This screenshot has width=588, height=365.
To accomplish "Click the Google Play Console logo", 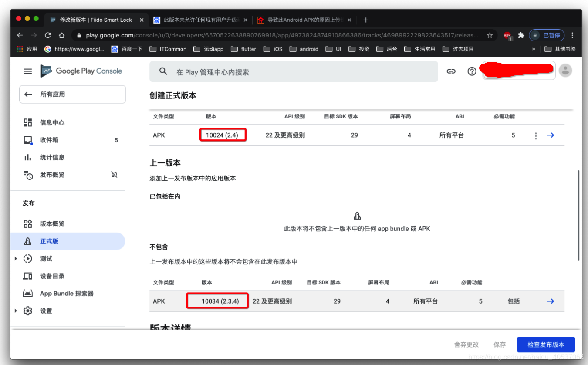I will (81, 71).
